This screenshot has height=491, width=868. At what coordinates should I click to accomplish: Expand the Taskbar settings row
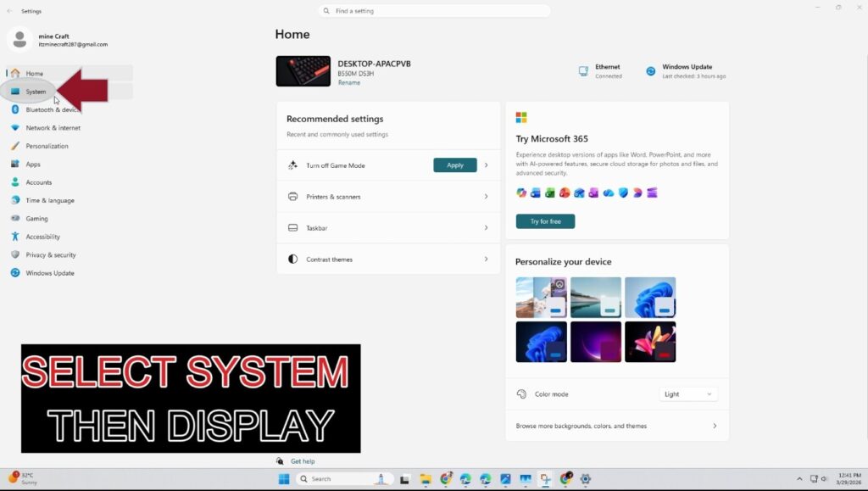[387, 227]
